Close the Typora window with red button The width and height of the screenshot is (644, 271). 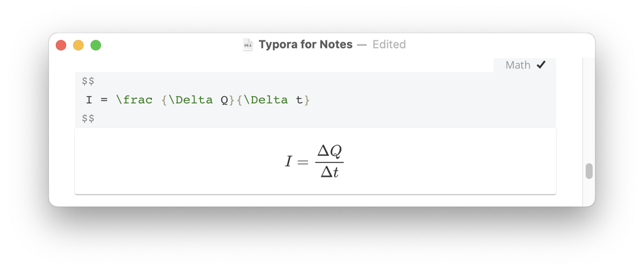click(x=61, y=45)
